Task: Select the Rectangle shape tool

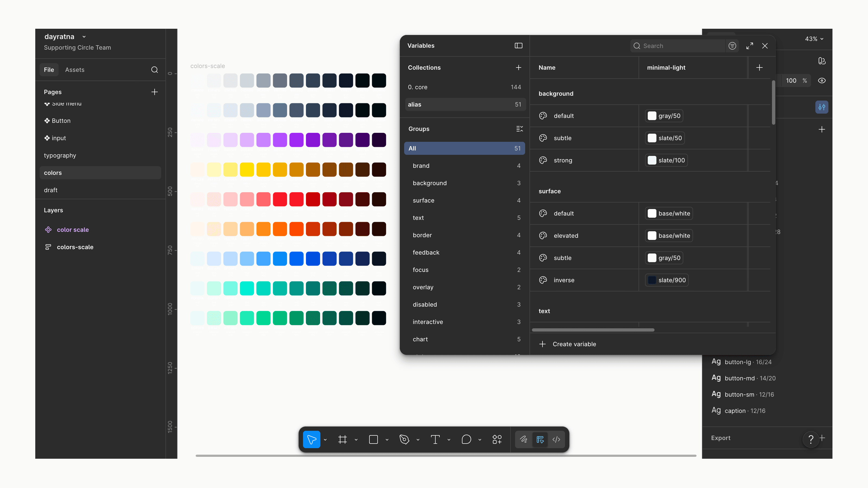Action: (x=373, y=439)
